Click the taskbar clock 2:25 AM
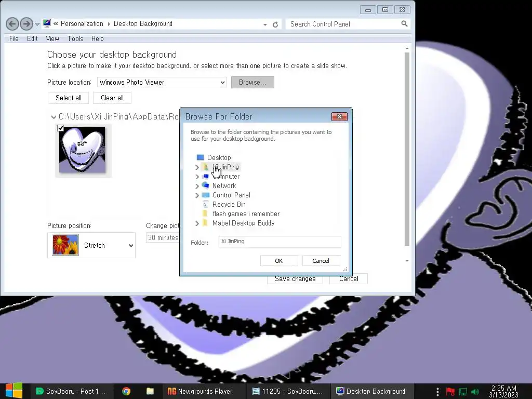Image resolution: width=532 pixels, height=399 pixels. 504,391
